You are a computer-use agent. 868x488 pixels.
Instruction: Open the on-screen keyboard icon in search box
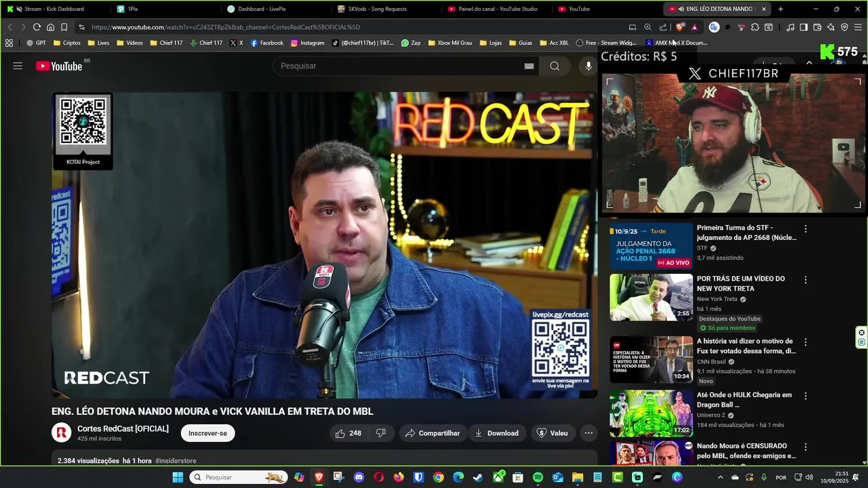[x=529, y=66]
